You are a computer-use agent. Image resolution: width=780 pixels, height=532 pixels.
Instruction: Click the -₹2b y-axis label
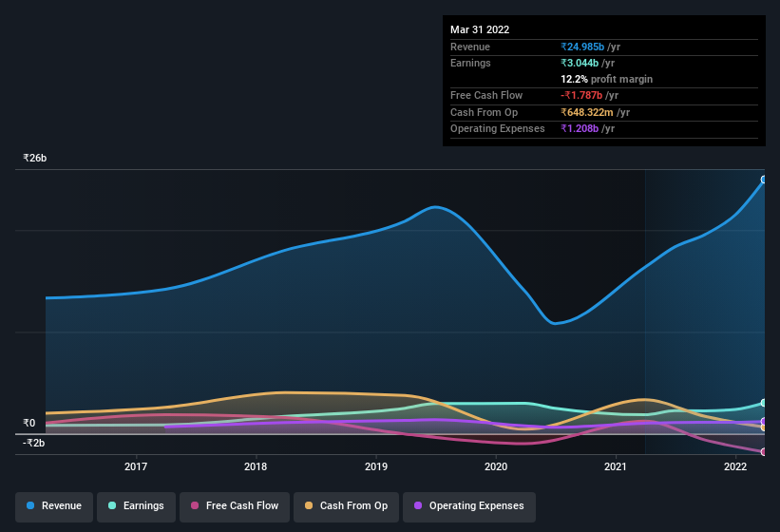[34, 443]
